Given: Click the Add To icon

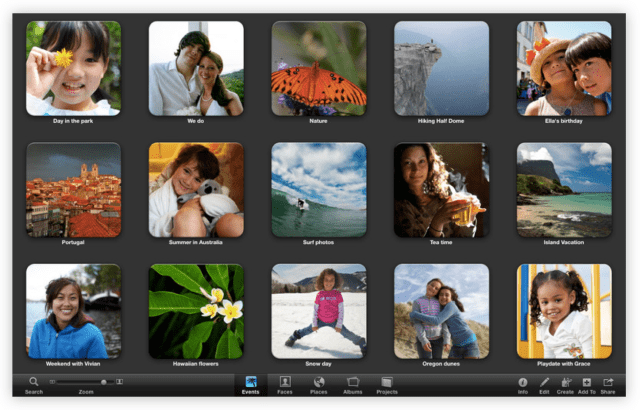Looking at the screenshot, I should pos(586,382).
